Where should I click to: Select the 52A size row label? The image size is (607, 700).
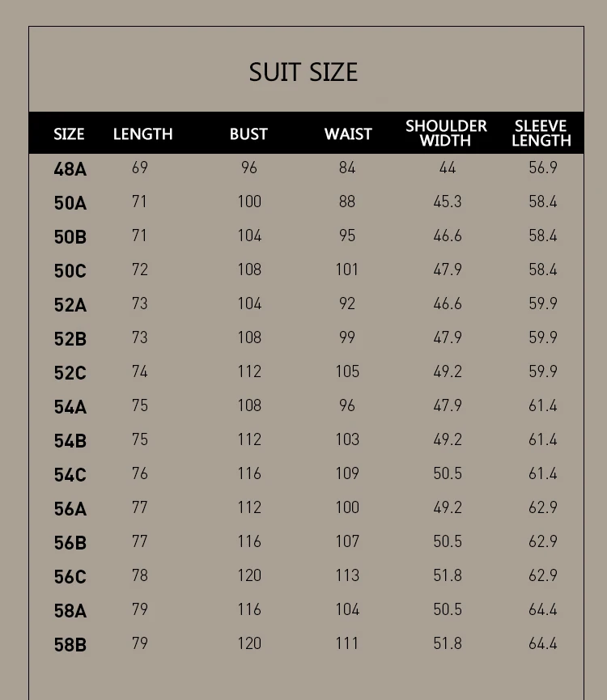click(70, 305)
